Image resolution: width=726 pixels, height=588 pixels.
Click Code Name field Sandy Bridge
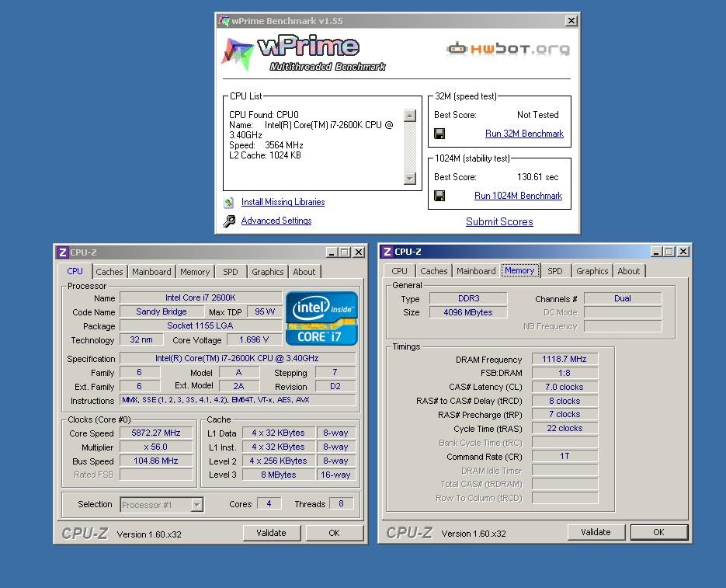[x=162, y=311]
